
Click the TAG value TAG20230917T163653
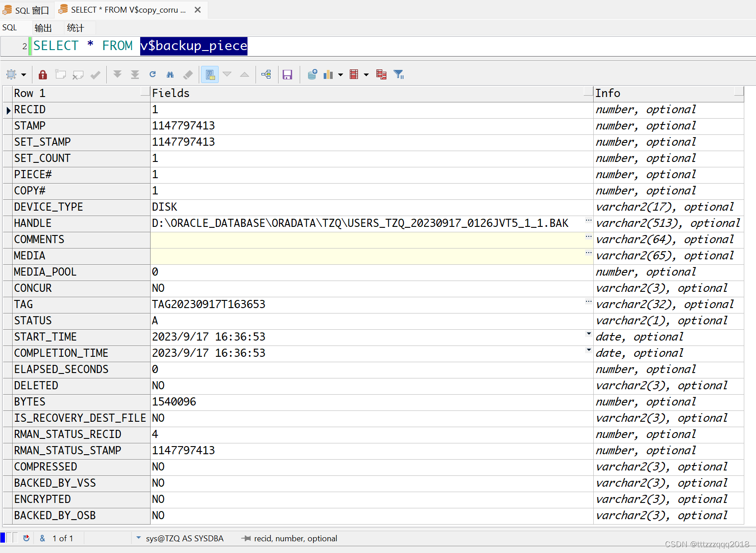209,304
